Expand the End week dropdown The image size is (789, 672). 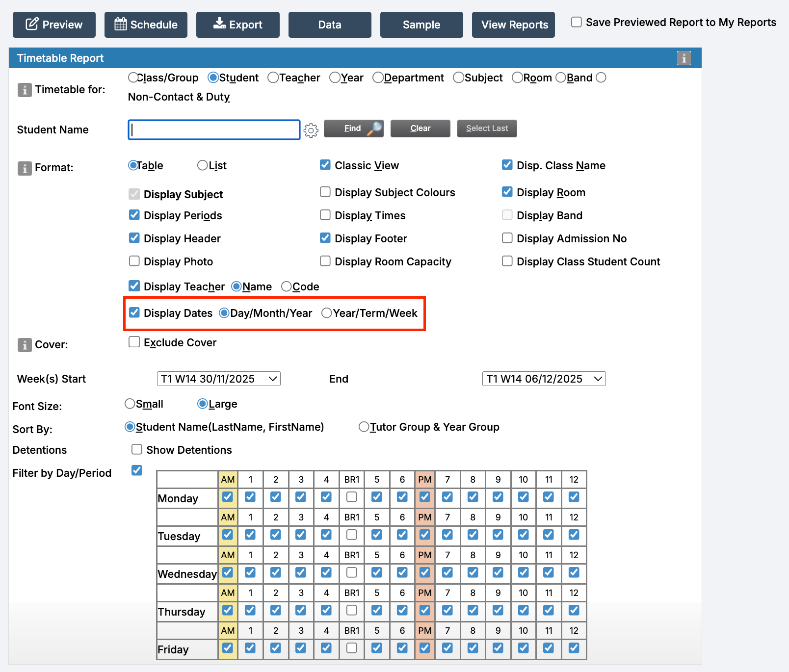pyautogui.click(x=544, y=379)
